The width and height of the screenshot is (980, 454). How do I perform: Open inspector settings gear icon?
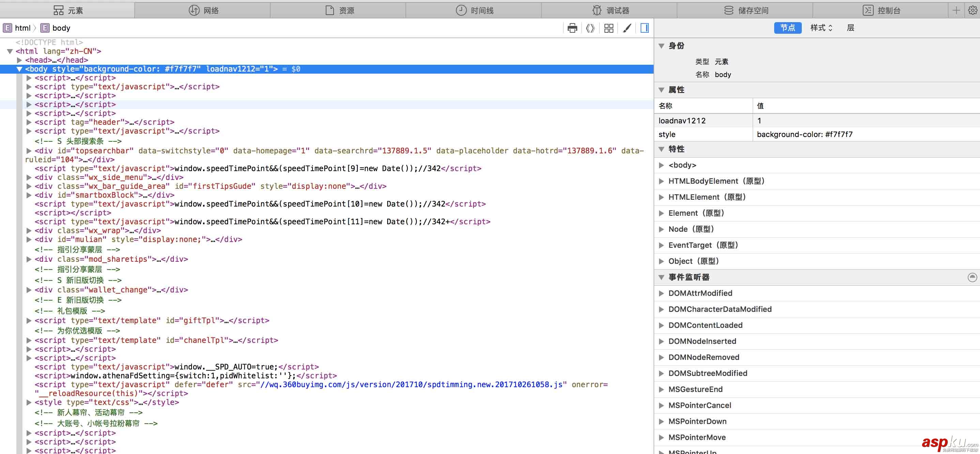973,10
